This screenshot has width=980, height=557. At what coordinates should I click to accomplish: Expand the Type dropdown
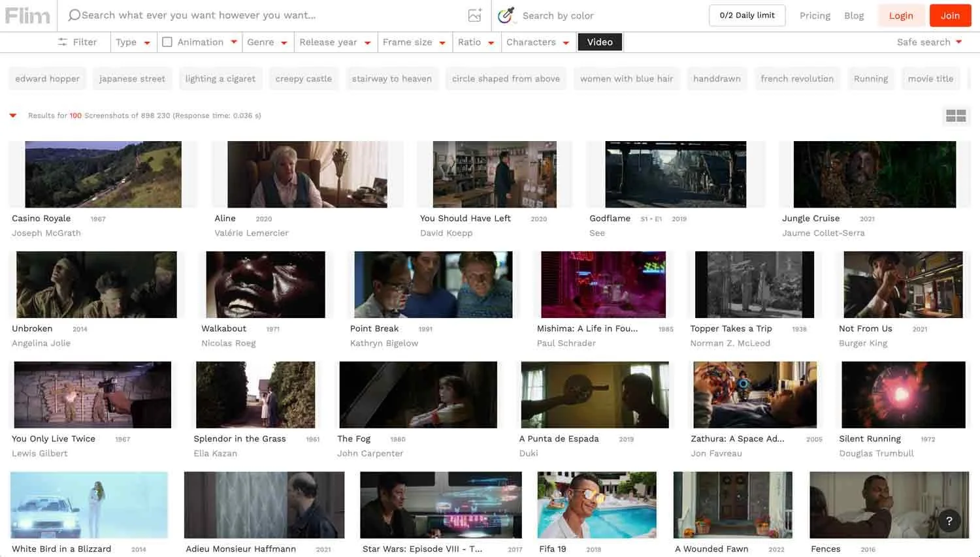click(x=133, y=42)
